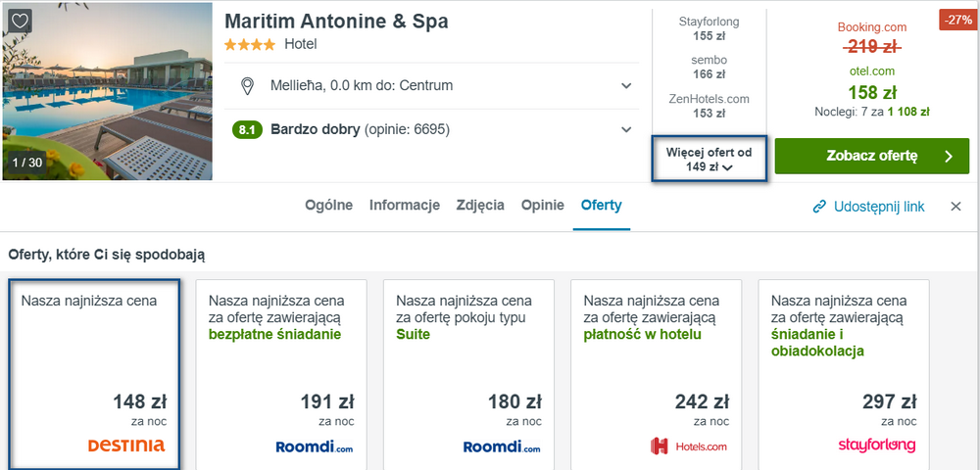Switch to the Ogólne tab
The image size is (980, 470).
tap(328, 206)
